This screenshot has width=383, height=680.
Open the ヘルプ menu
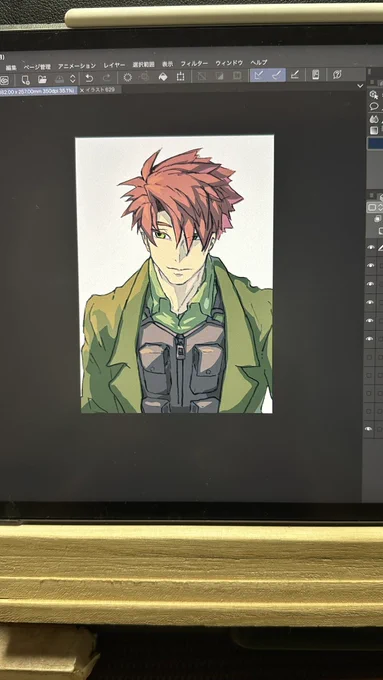pyautogui.click(x=259, y=62)
